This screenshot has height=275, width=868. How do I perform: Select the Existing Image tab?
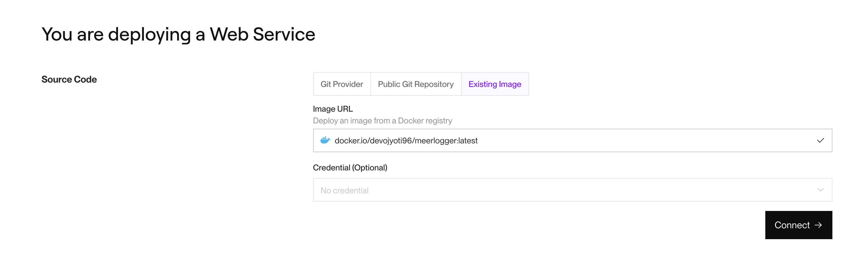tap(494, 84)
